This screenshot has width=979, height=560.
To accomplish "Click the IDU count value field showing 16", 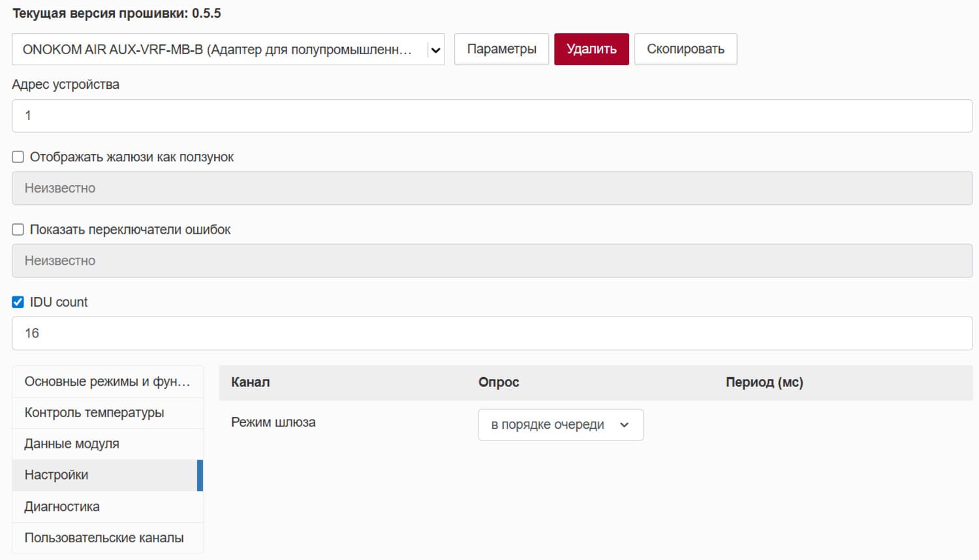I will [x=489, y=333].
